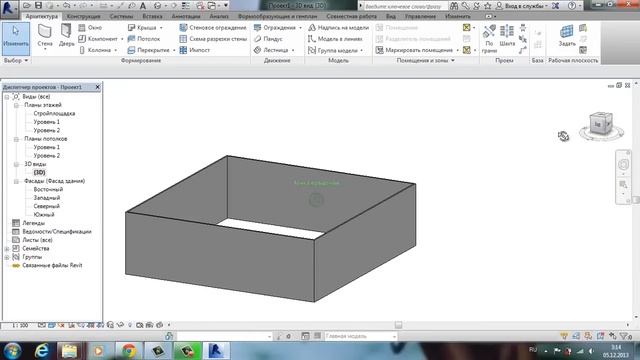Open Internet Explorer from the taskbar

tap(42, 351)
